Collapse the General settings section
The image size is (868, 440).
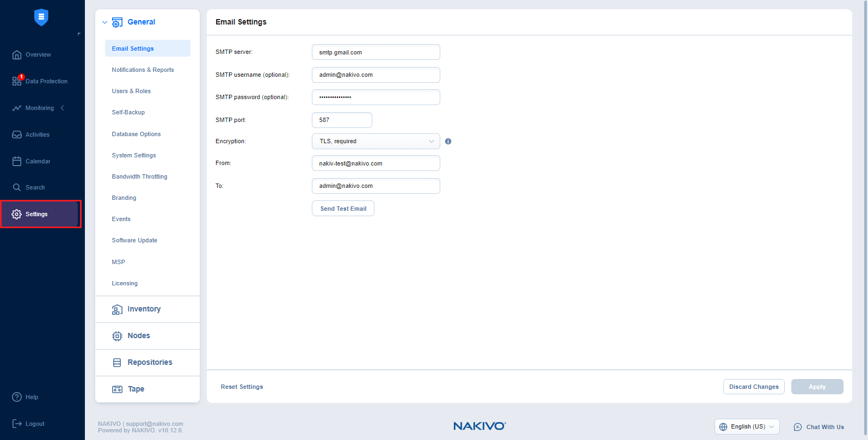coord(105,22)
